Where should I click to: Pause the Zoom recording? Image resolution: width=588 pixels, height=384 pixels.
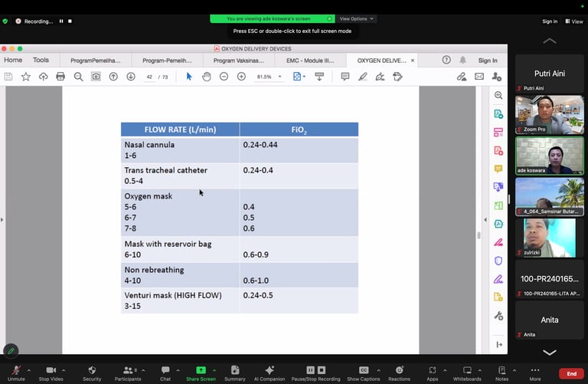pyautogui.click(x=61, y=21)
